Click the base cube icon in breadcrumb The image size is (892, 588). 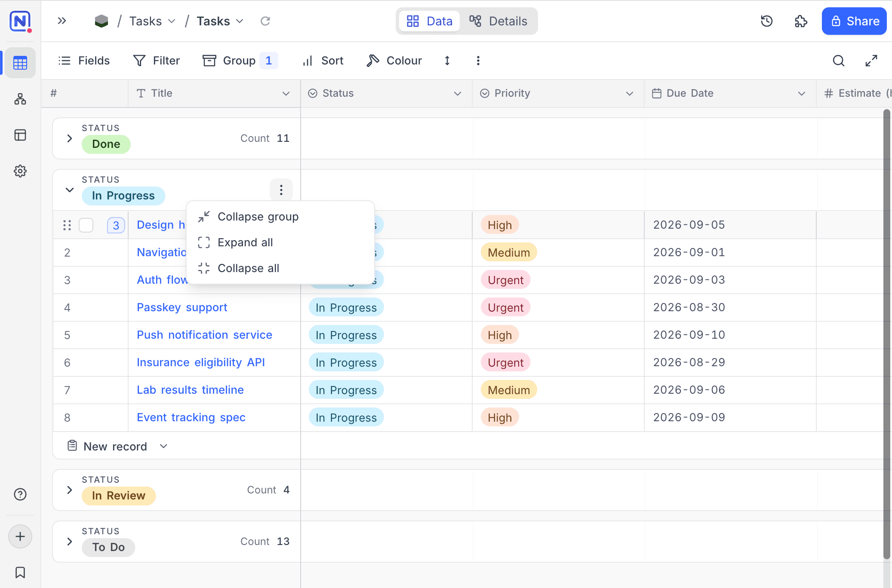(x=102, y=21)
